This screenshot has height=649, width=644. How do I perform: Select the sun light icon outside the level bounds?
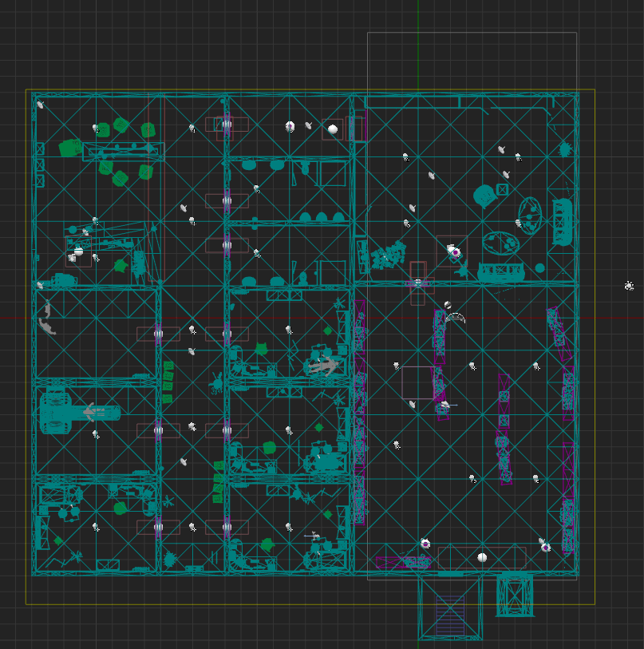coord(629,286)
